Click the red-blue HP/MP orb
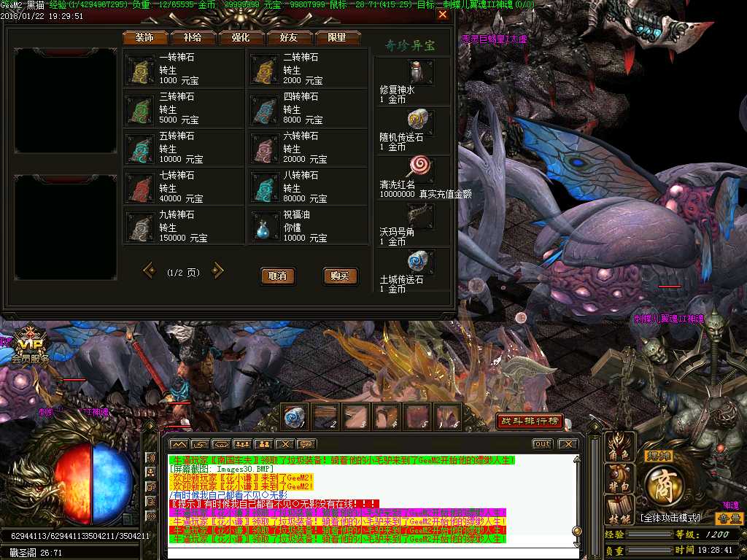 click(x=93, y=484)
